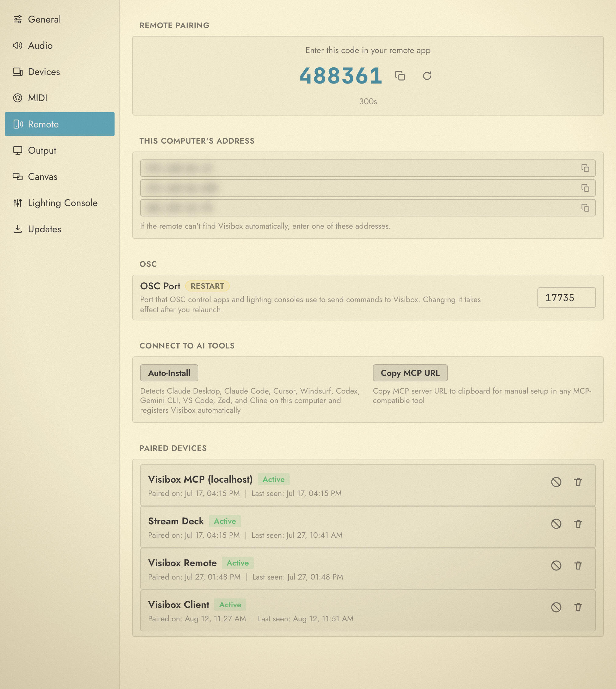
Task: Edit the OSC Port number field
Action: tap(566, 298)
